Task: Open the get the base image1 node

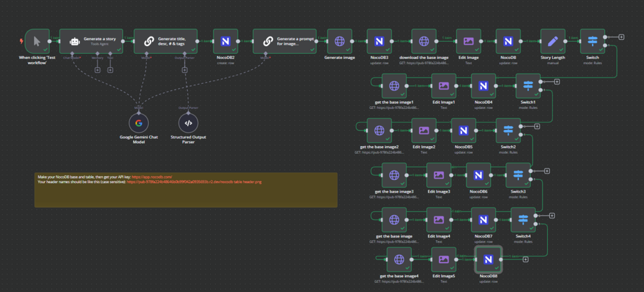Action: pyautogui.click(x=394, y=86)
